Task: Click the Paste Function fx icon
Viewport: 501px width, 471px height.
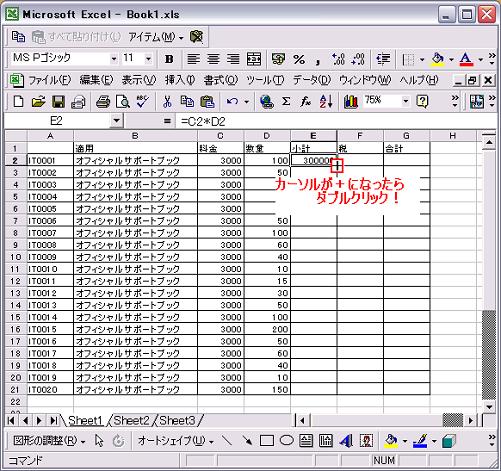Action: tap(305, 101)
